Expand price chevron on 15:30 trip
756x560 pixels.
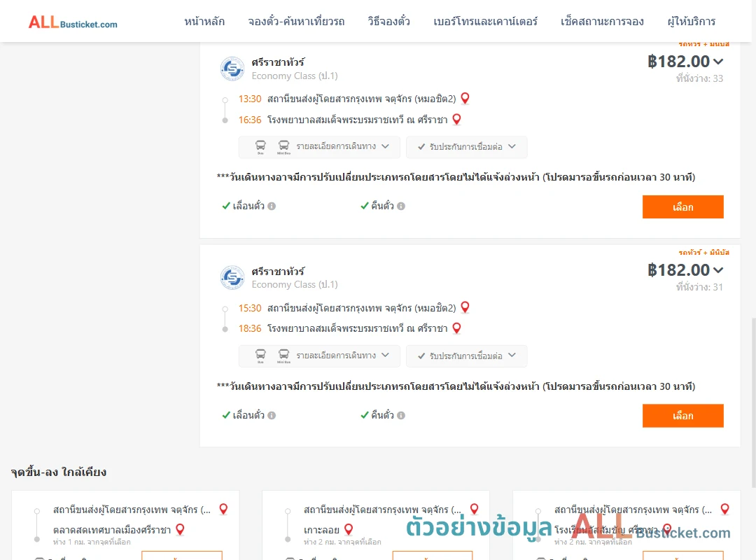[718, 270]
